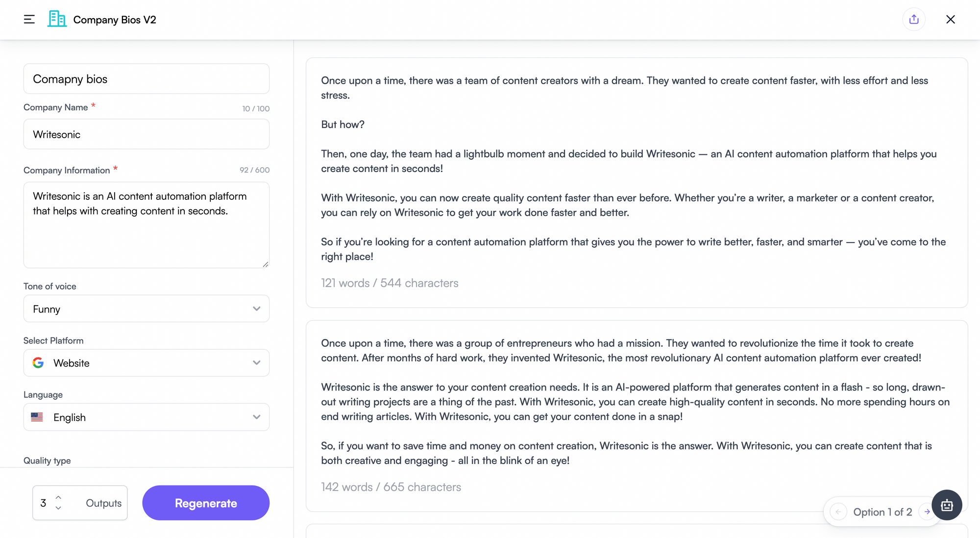Select the first generated bio output card
The image size is (980, 538).
(x=636, y=182)
